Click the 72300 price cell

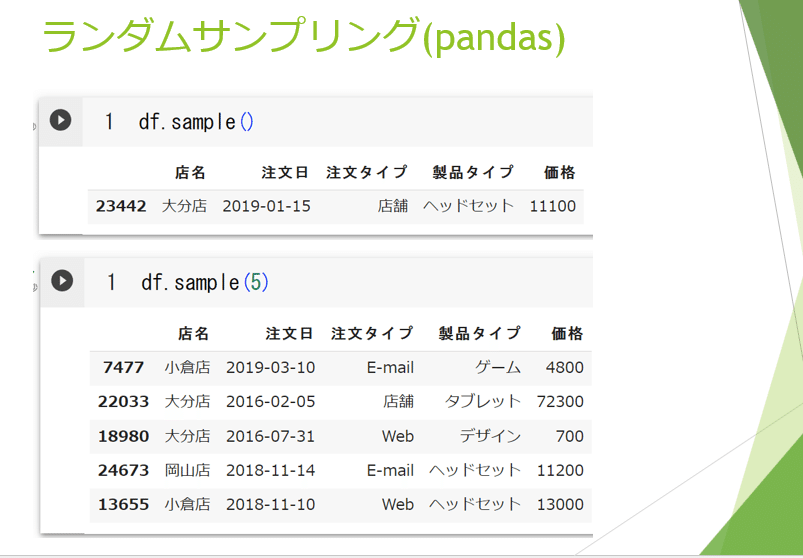560,401
